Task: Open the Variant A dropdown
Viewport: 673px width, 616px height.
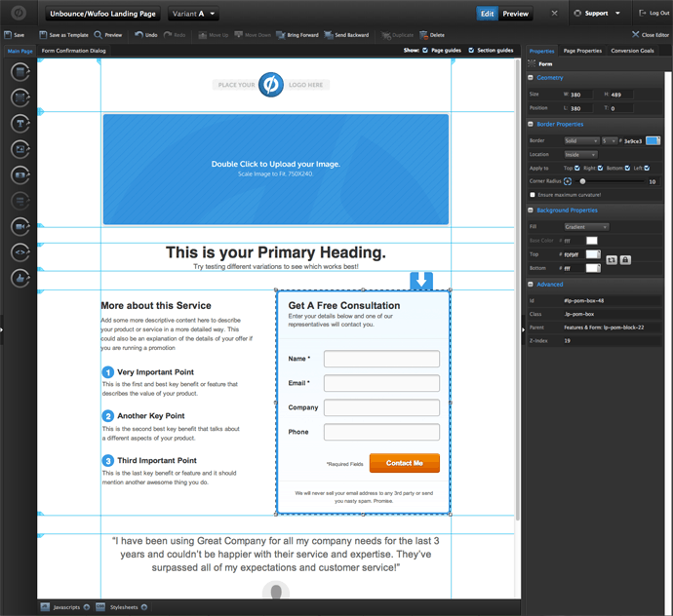Action: pyautogui.click(x=193, y=15)
